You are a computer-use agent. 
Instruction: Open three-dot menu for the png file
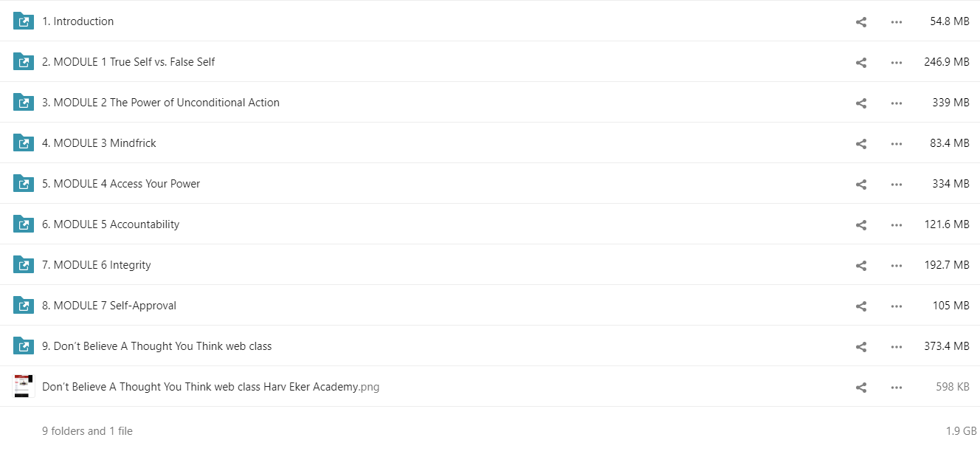click(x=897, y=387)
